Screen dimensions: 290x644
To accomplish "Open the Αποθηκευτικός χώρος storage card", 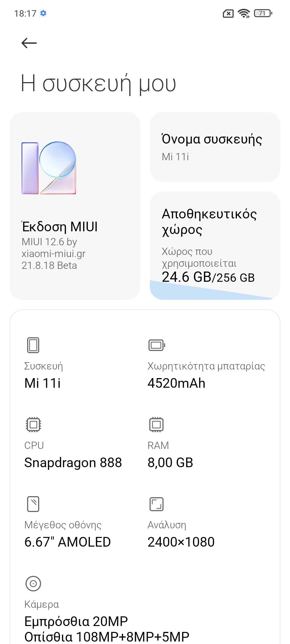I will pos(215,236).
